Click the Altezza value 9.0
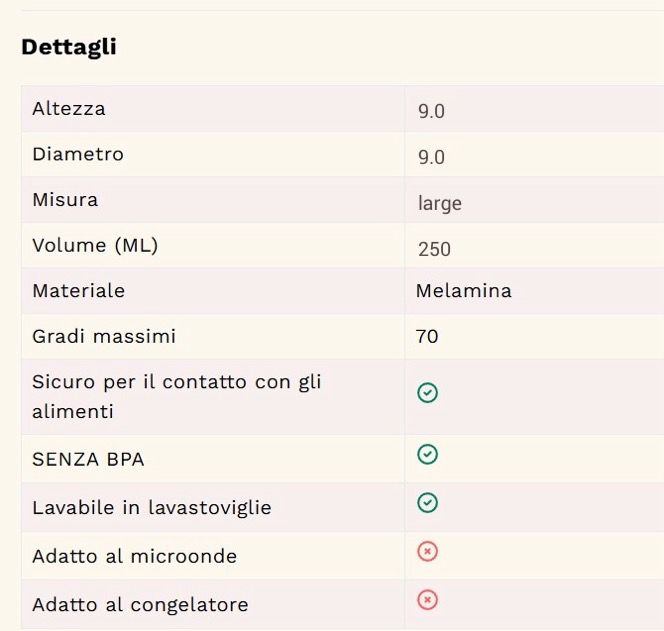 (x=431, y=111)
